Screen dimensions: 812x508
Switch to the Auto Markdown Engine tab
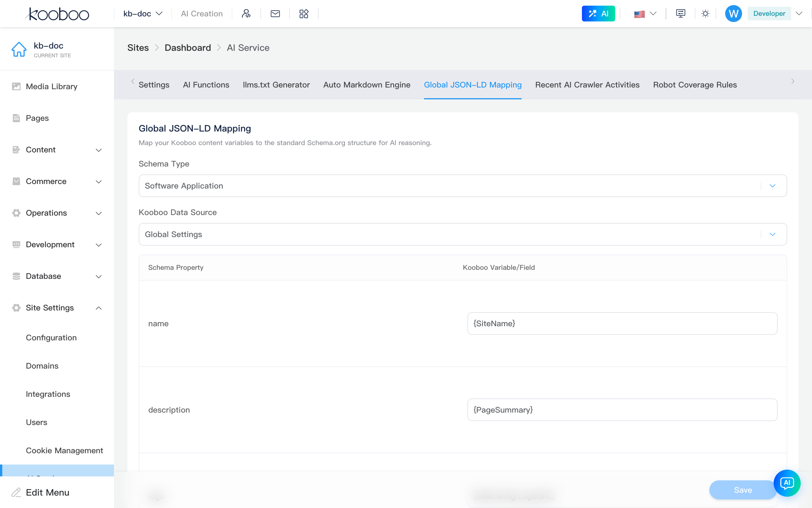pyautogui.click(x=367, y=85)
